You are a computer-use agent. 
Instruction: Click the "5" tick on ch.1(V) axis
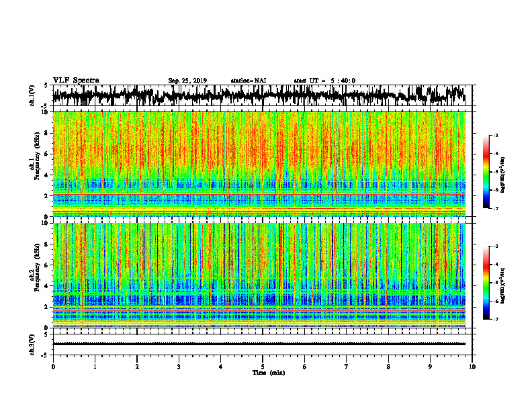pos(46,85)
